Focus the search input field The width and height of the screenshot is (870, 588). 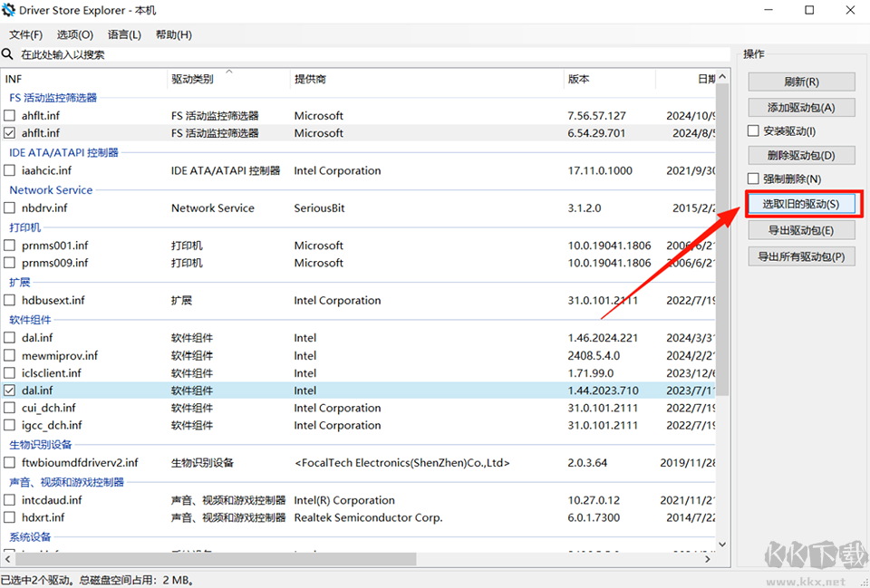coord(374,54)
